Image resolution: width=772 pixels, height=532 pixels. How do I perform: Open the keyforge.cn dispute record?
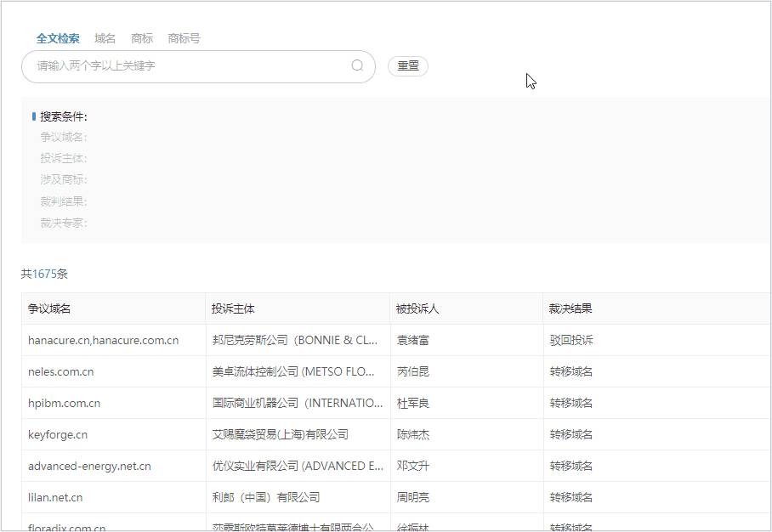(x=58, y=434)
